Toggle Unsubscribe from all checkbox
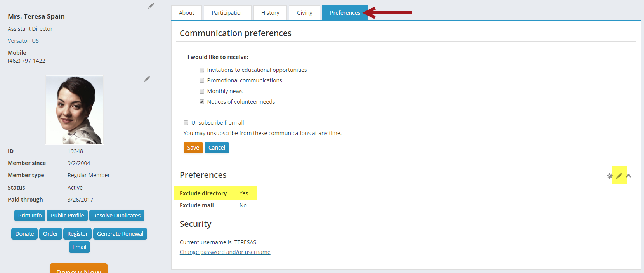 tap(186, 123)
